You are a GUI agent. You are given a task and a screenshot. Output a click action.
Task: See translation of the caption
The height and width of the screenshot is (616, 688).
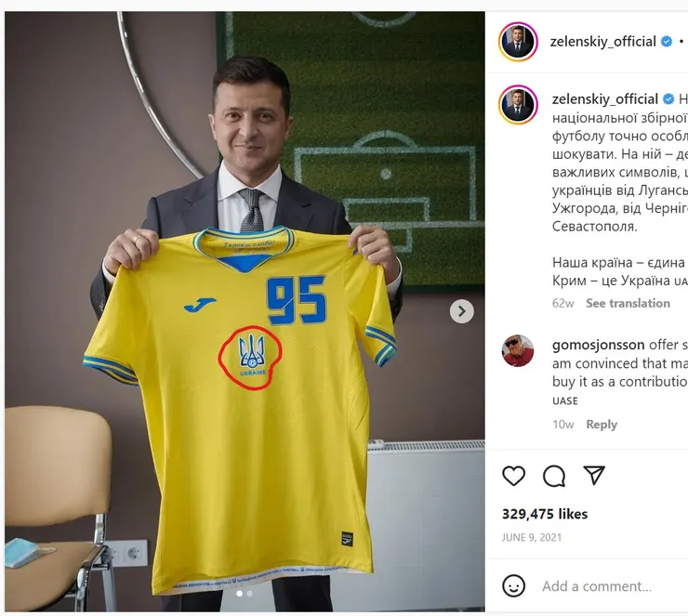point(628,303)
